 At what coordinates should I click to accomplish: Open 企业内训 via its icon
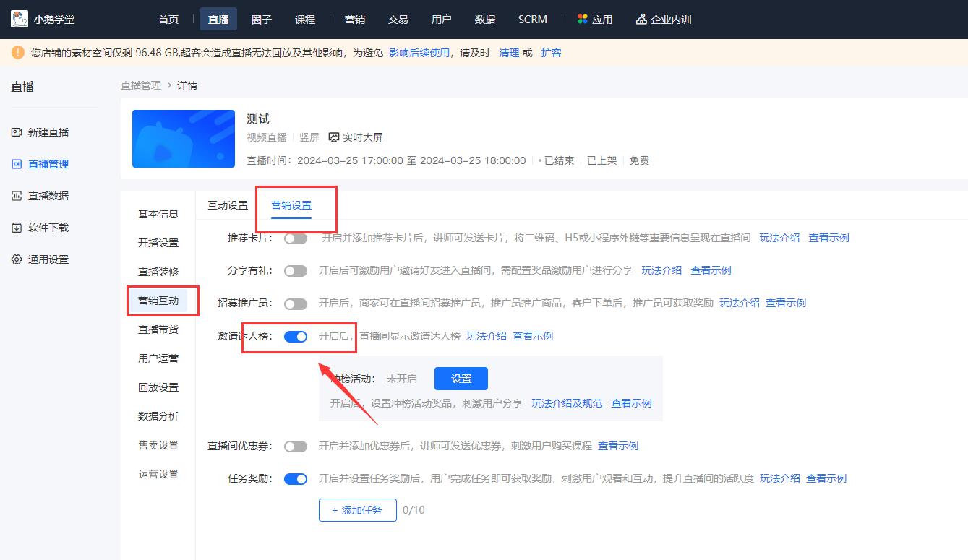click(640, 19)
